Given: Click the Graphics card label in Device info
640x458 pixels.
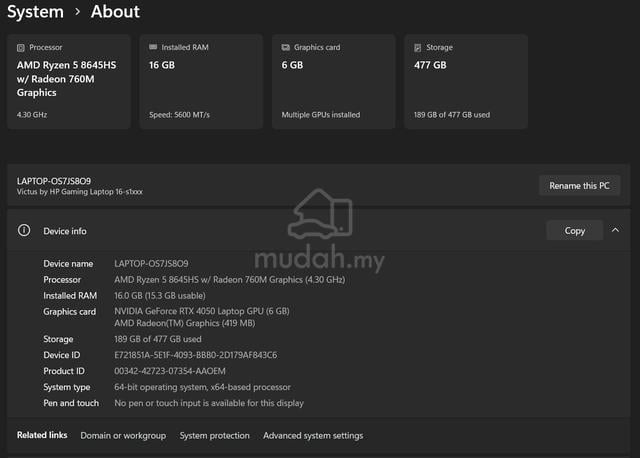Looking at the screenshot, I should pyautogui.click(x=70, y=311).
